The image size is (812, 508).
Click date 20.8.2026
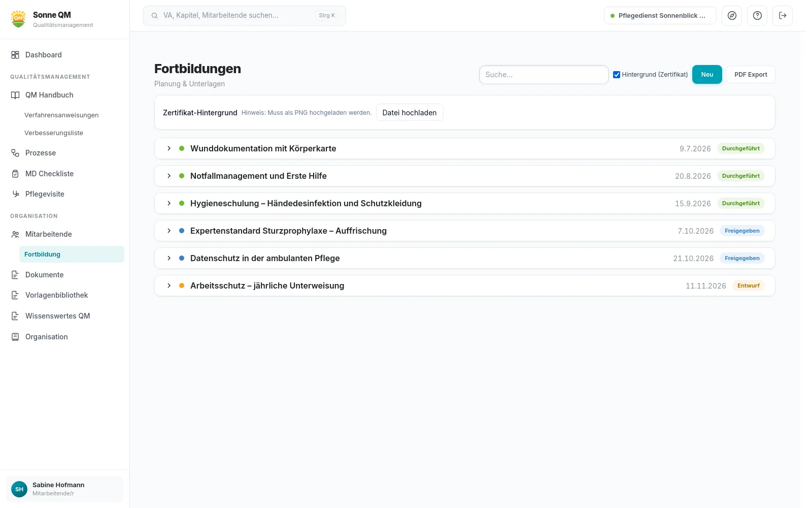693,176
